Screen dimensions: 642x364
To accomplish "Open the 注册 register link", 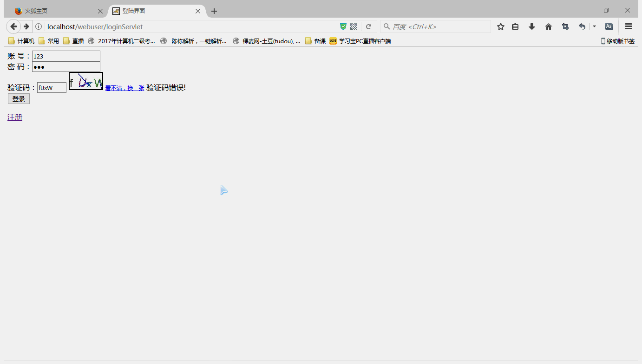I will point(15,117).
